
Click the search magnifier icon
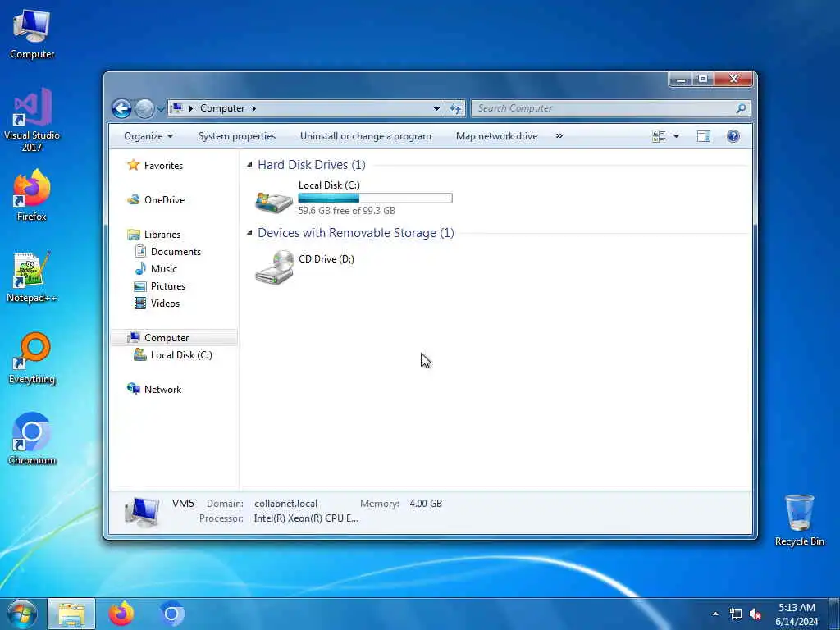(741, 108)
